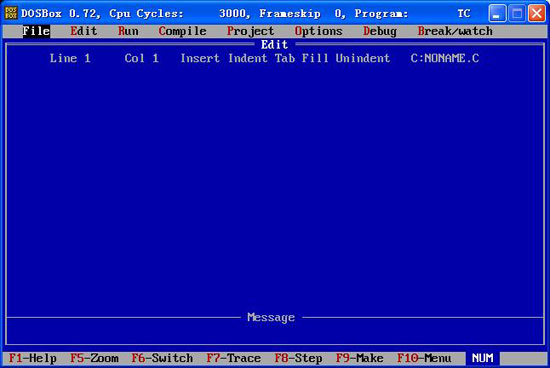Minimize the DOSBox window

(497, 14)
